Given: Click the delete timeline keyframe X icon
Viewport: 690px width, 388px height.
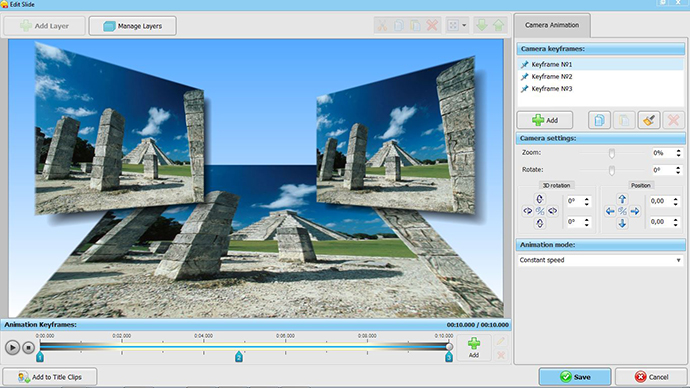Looking at the screenshot, I should coord(500,355).
